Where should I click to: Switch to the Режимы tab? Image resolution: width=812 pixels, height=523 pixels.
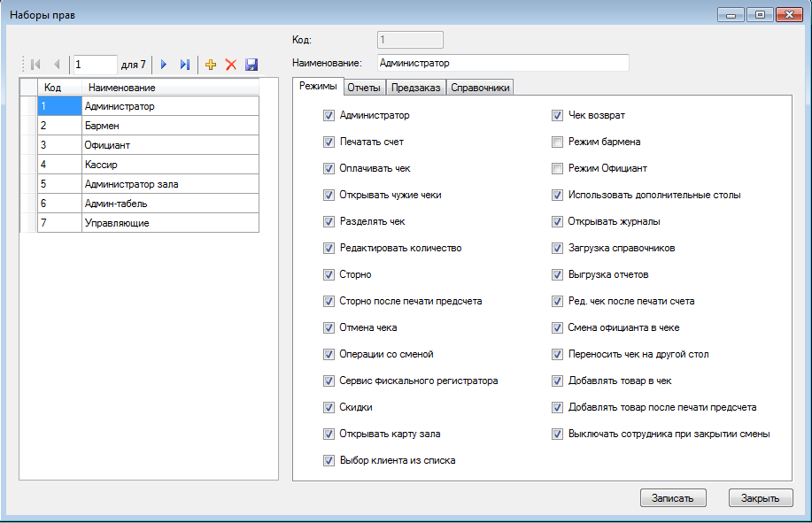pos(318,87)
